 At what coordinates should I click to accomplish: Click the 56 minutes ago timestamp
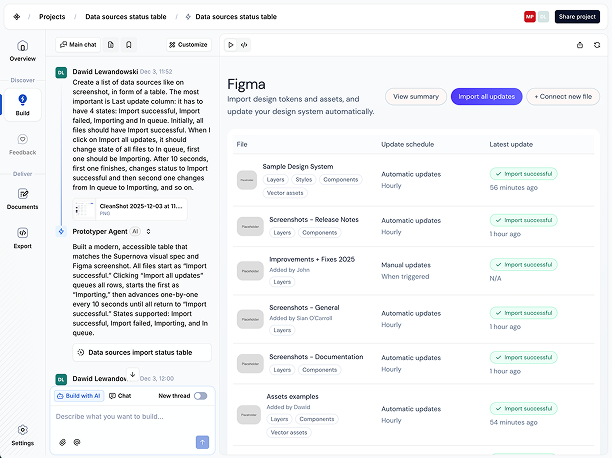tap(514, 188)
